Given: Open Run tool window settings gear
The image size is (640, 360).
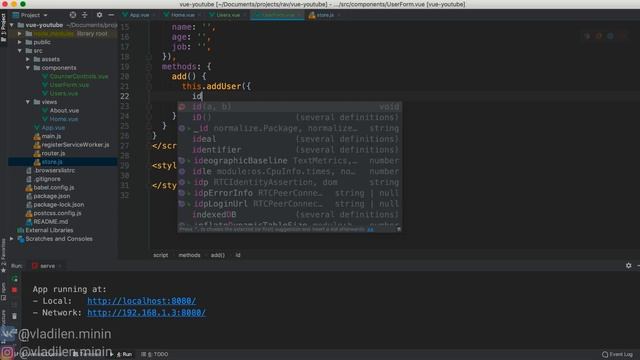Looking at the screenshot, I should tap(629, 266).
